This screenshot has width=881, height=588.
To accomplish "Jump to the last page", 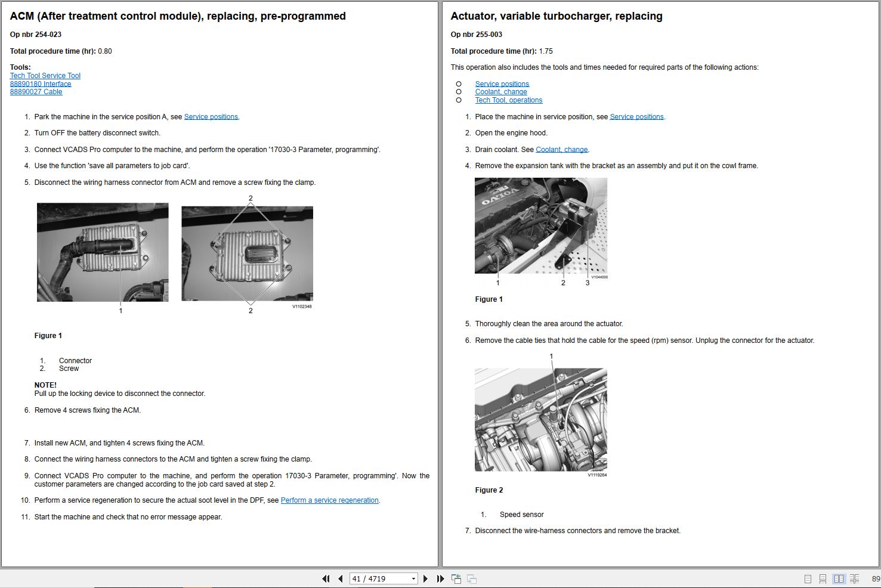I will point(440,578).
